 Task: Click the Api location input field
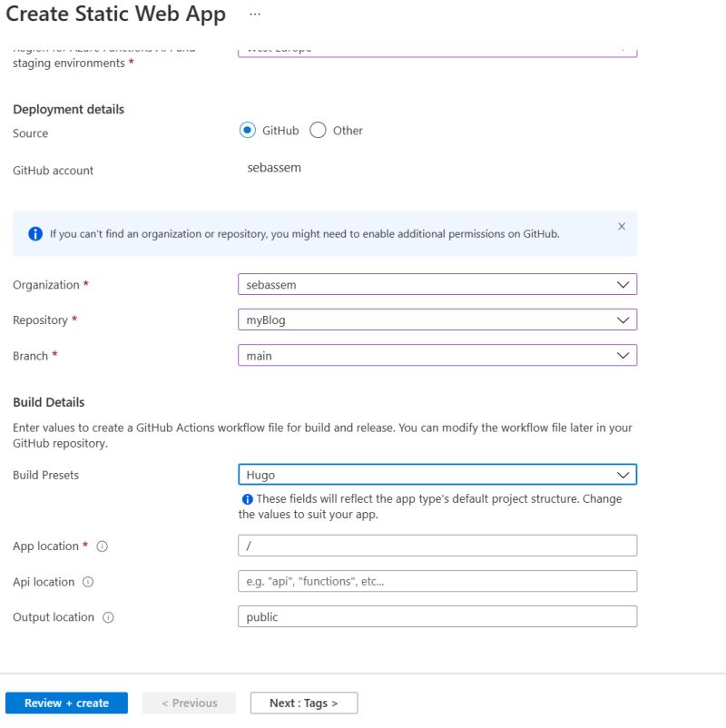pos(437,581)
